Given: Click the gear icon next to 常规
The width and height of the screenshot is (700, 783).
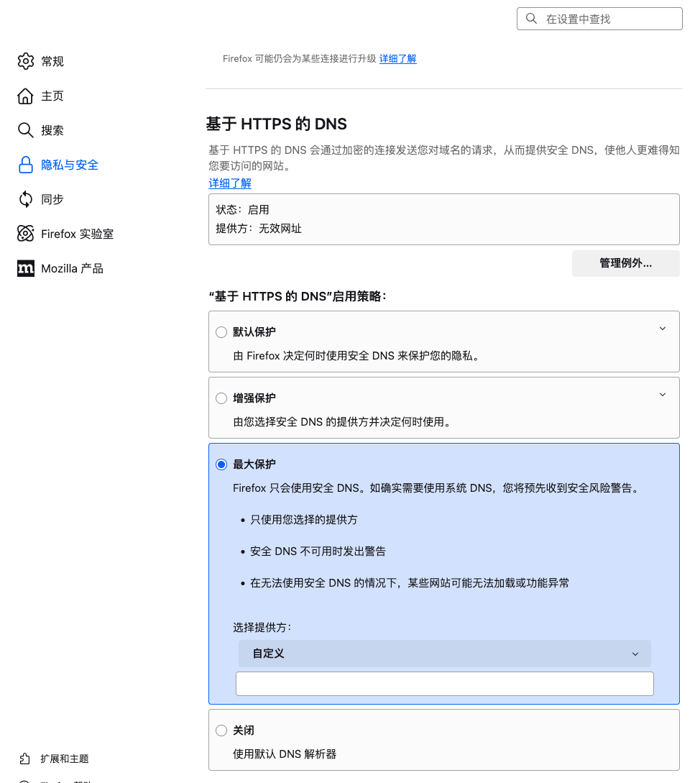Looking at the screenshot, I should coord(25,61).
